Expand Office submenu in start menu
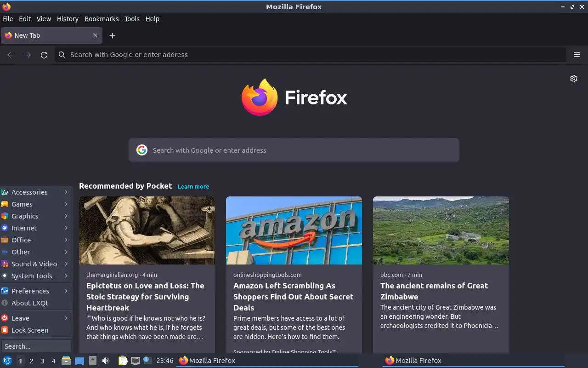Viewport: 588px width, 368px height. click(x=36, y=240)
